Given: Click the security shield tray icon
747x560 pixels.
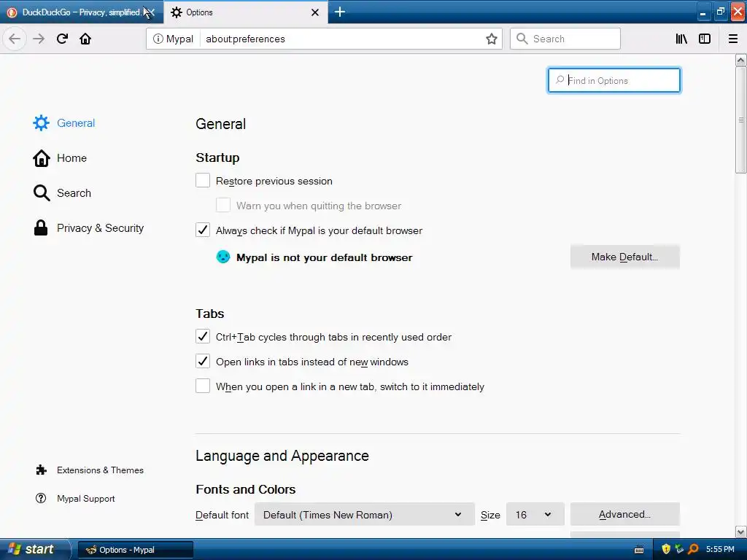Looking at the screenshot, I should coord(666,549).
